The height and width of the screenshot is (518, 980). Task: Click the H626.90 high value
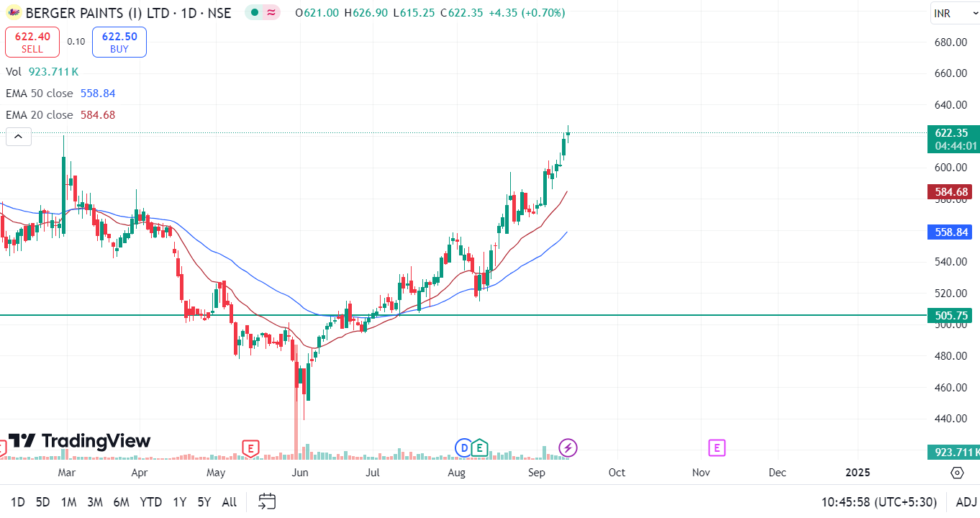(x=366, y=13)
